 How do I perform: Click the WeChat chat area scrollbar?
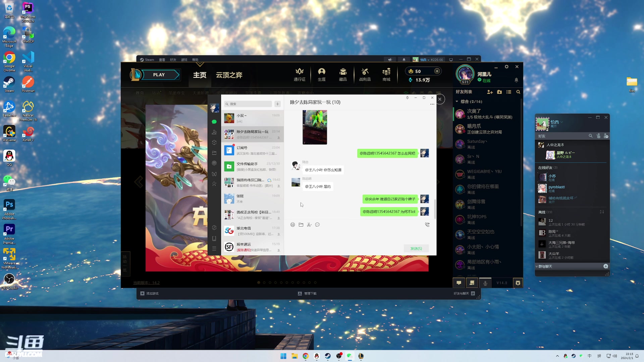(435, 208)
